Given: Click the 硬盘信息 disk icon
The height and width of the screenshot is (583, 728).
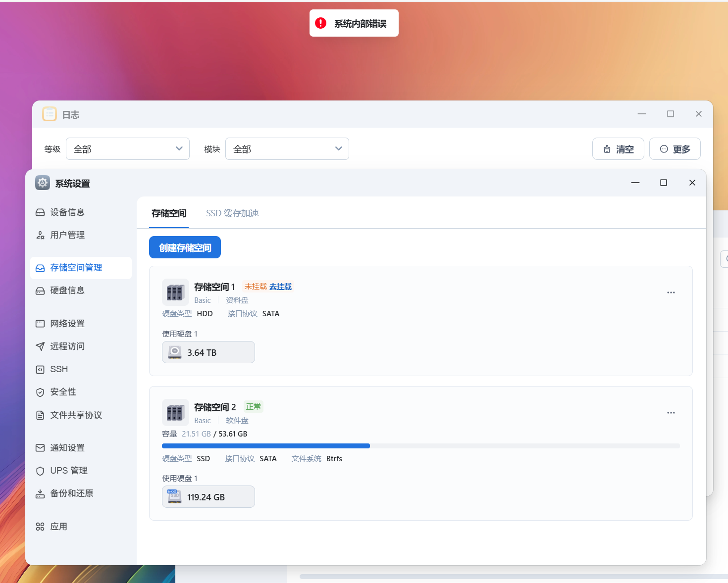Looking at the screenshot, I should (x=40, y=291).
